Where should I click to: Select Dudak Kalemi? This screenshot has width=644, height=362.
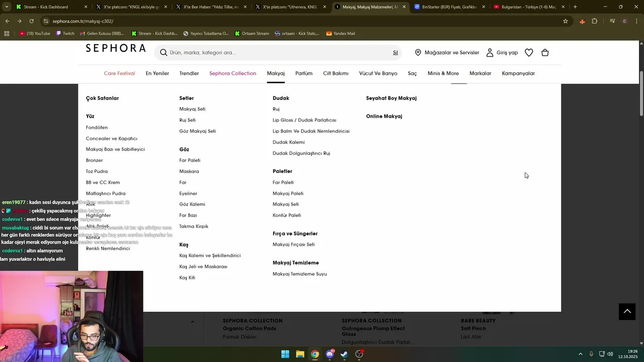[289, 142]
